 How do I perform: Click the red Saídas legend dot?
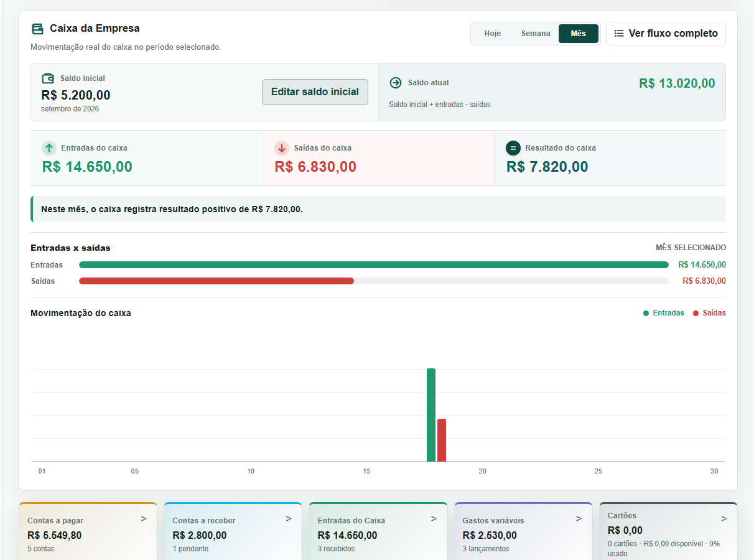pos(696,314)
